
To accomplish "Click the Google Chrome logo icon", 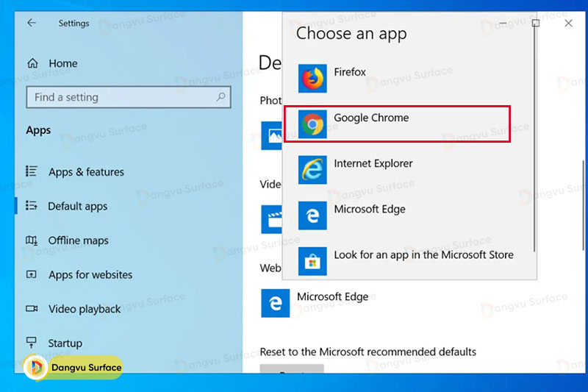I will coord(312,124).
